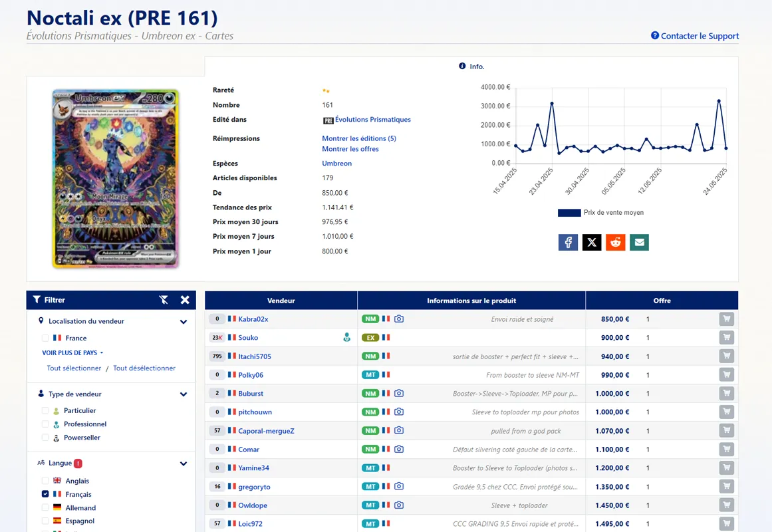Click Tout sélectionner in location filter

(x=74, y=368)
